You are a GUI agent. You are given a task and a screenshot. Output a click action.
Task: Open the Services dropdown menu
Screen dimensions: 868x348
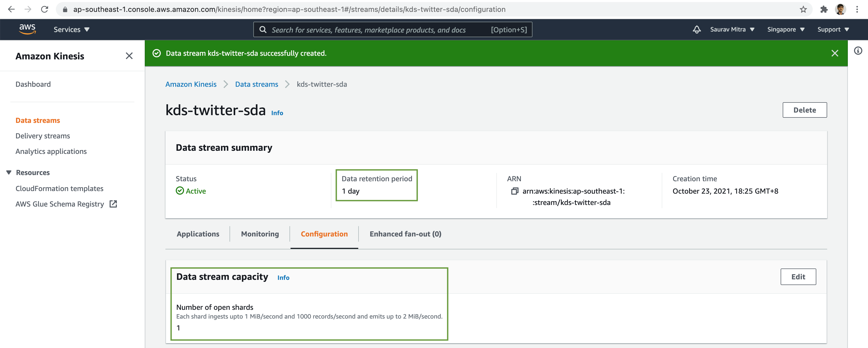click(71, 30)
